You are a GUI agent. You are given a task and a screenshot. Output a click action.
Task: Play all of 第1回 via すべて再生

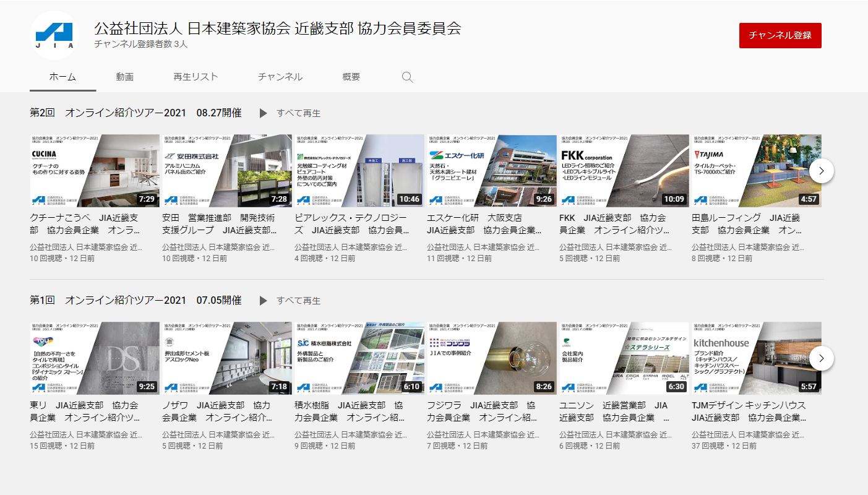pos(299,301)
